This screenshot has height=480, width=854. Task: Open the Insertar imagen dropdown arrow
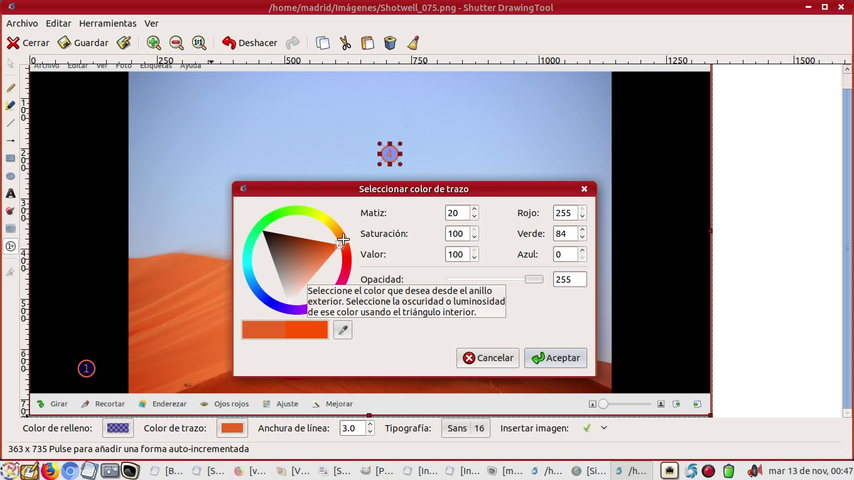(604, 428)
